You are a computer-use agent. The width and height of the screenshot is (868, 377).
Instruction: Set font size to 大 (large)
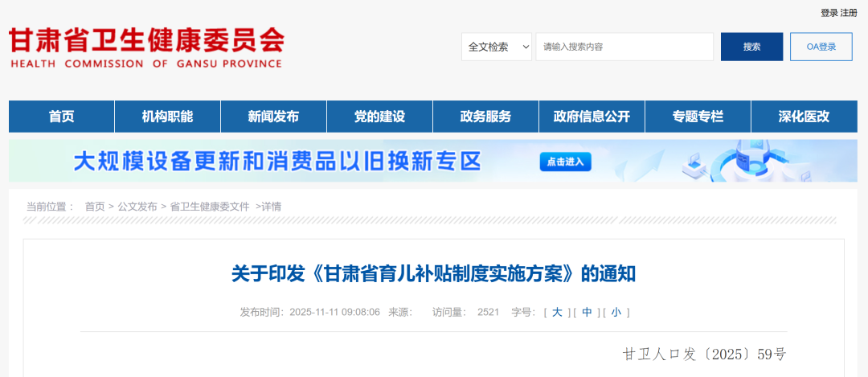click(557, 312)
